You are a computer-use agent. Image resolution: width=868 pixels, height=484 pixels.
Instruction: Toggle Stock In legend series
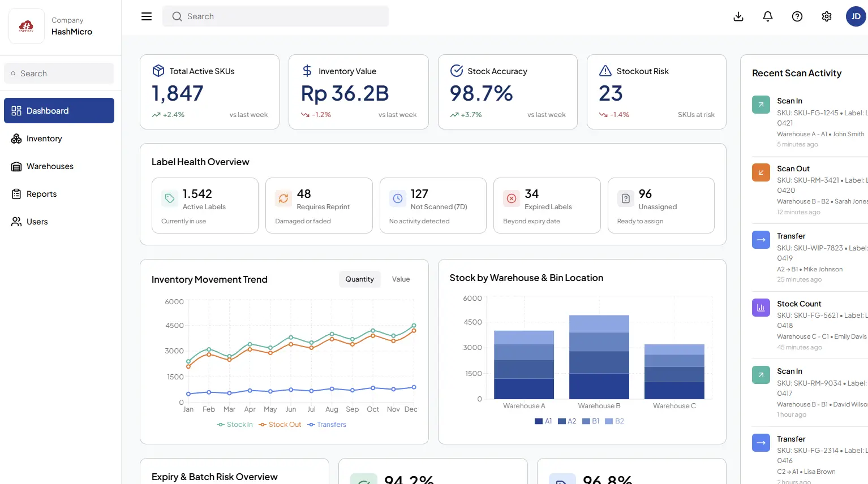pos(235,425)
